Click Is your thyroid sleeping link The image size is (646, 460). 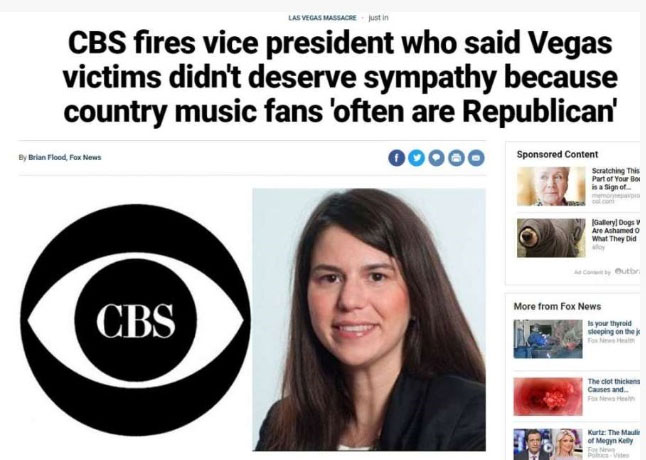click(614, 327)
